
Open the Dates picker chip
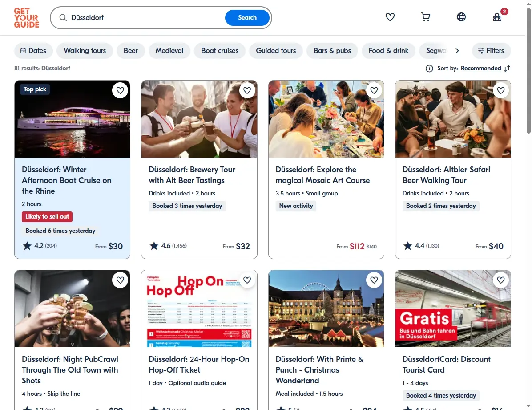33,51
